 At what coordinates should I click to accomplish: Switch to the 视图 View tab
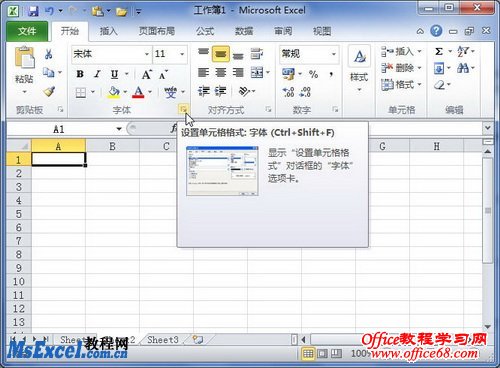[x=322, y=31]
